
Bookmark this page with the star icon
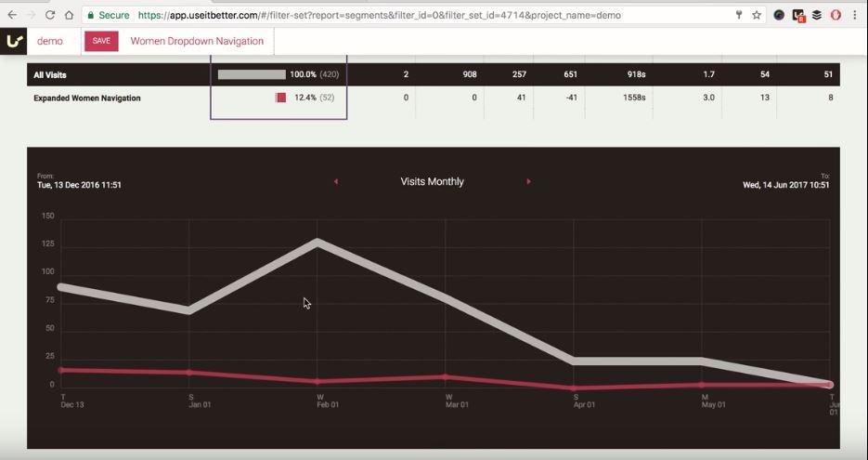[757, 16]
